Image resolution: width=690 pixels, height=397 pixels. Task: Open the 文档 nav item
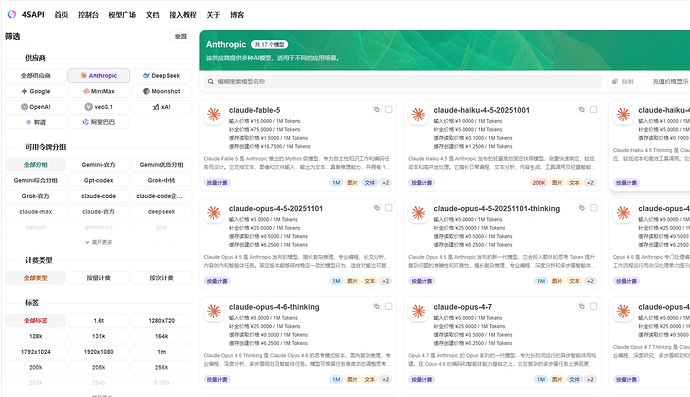pos(153,15)
